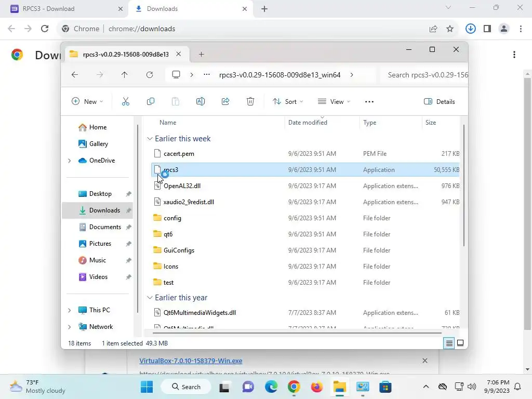The width and height of the screenshot is (532, 399).
Task: Open Home in navigation pane
Action: click(x=98, y=127)
